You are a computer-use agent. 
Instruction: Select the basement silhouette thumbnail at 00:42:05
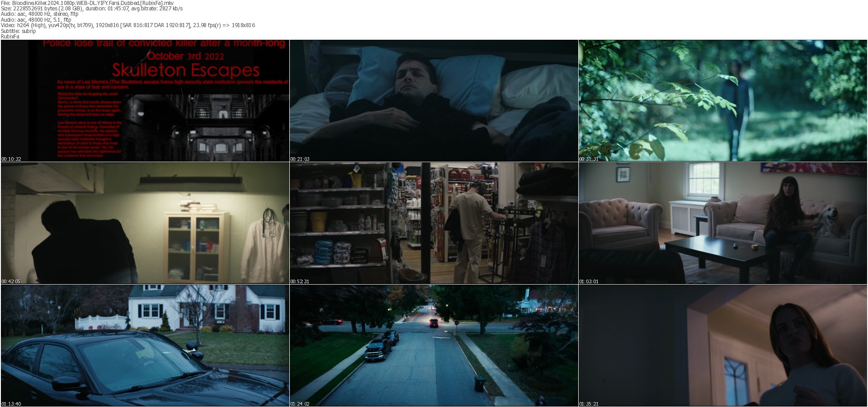click(x=145, y=223)
